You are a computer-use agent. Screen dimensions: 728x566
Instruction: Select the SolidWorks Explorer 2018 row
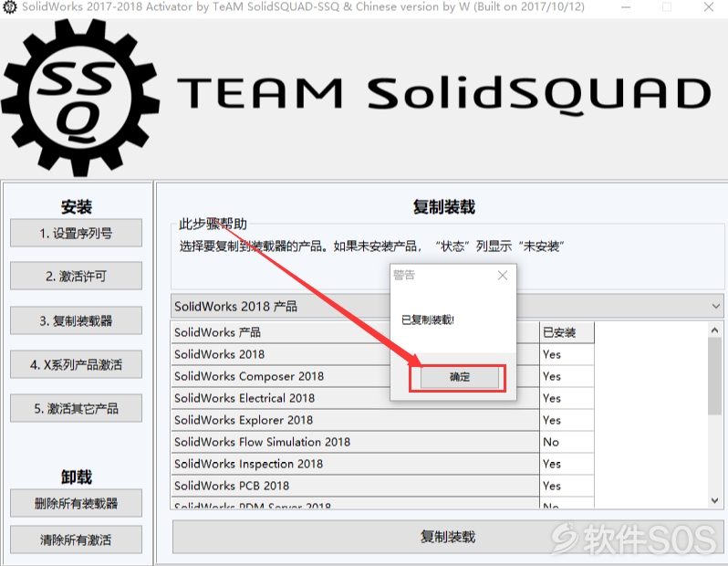(355, 420)
